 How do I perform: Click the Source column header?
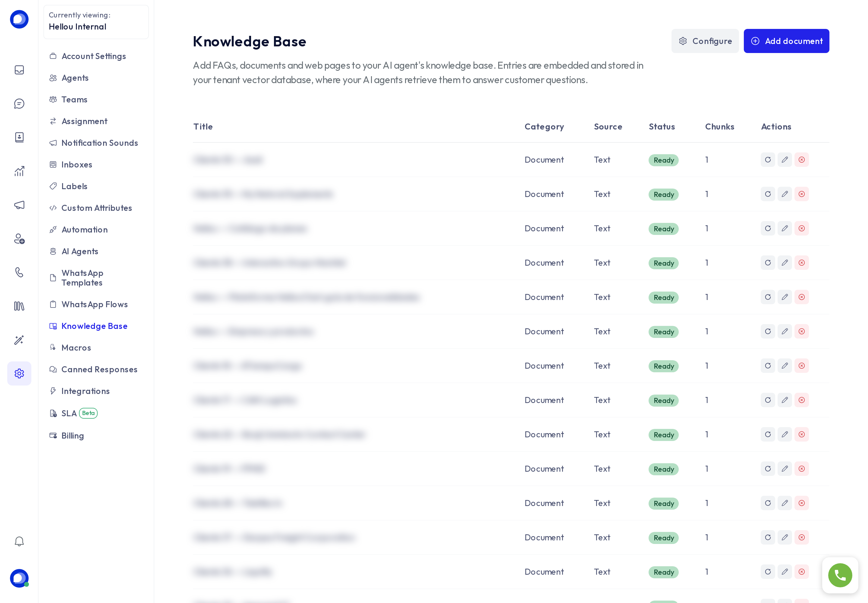608,127
